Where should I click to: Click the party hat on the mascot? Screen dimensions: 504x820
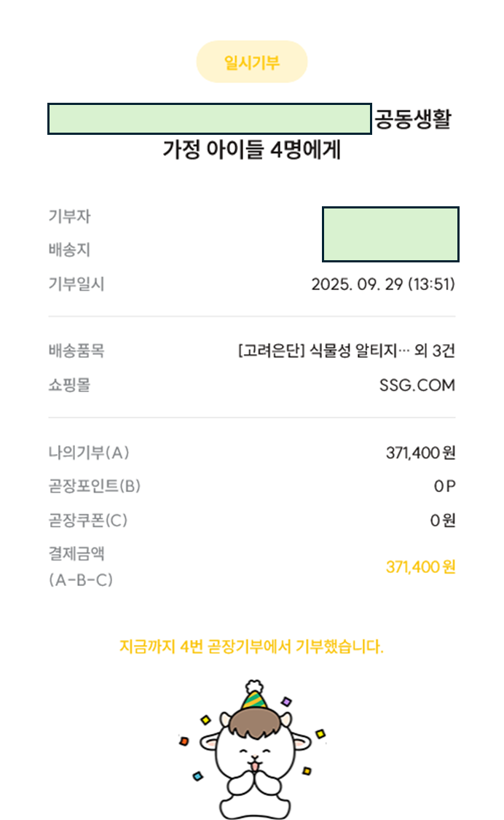coord(253,697)
